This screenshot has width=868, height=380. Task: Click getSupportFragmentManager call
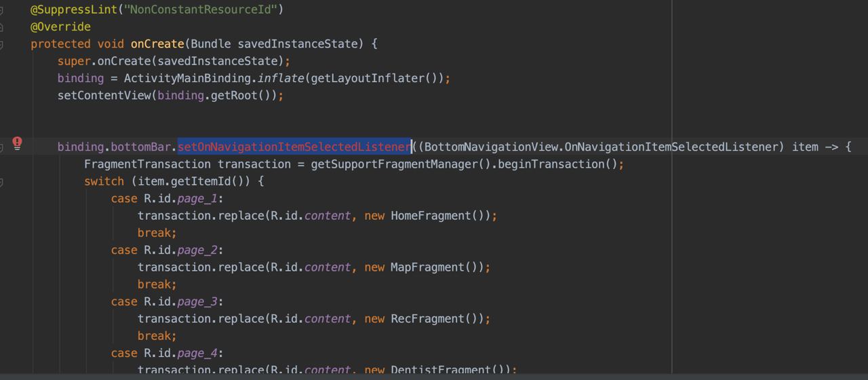coord(395,164)
